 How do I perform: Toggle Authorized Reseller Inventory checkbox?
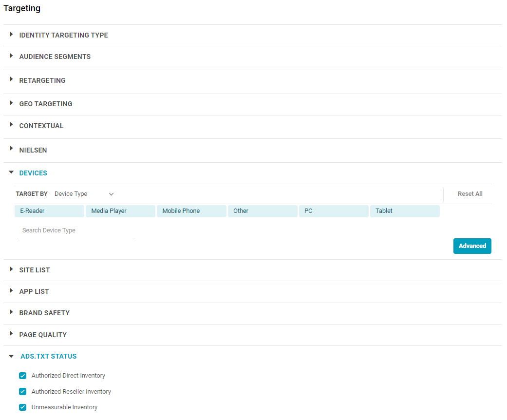22,391
